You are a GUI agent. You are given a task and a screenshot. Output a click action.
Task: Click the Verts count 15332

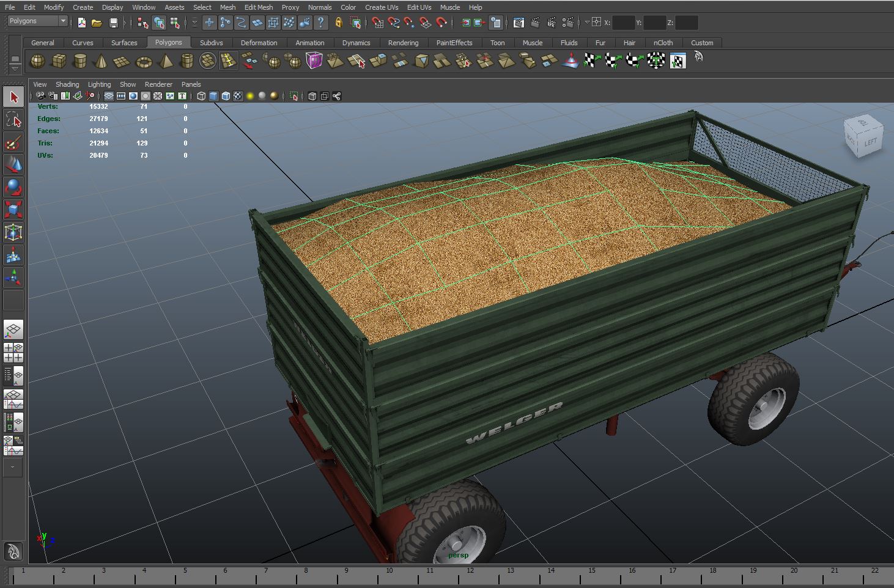click(98, 106)
